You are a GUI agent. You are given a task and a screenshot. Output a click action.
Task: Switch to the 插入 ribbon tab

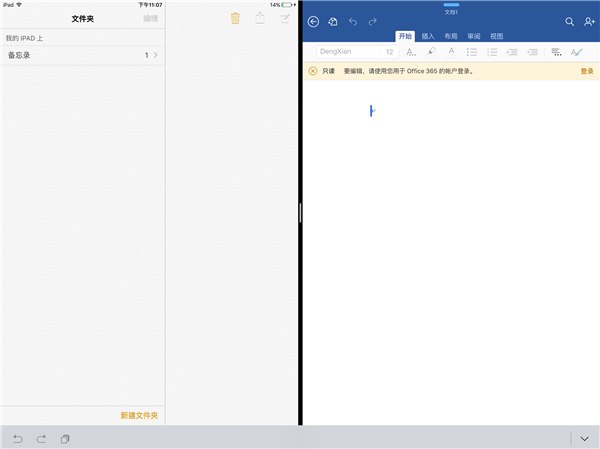(x=428, y=36)
